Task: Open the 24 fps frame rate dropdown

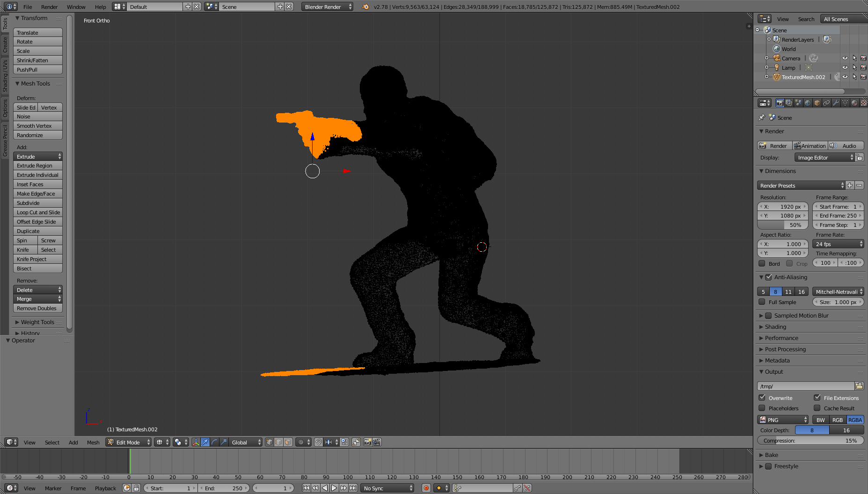Action: (x=838, y=244)
